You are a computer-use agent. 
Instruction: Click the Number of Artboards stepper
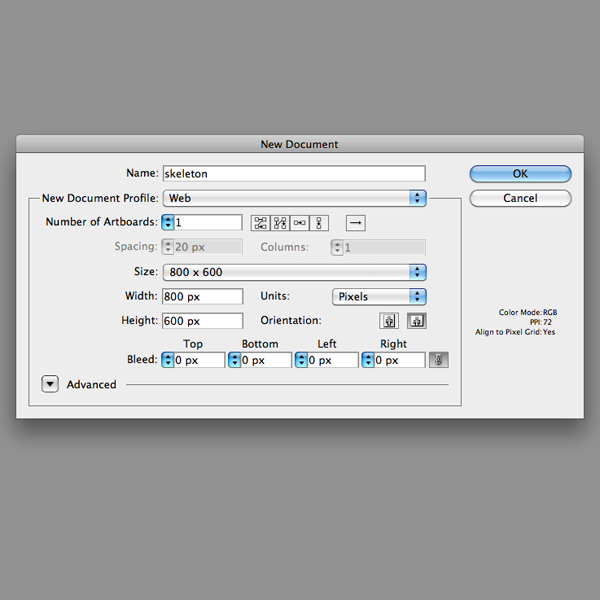[x=168, y=223]
